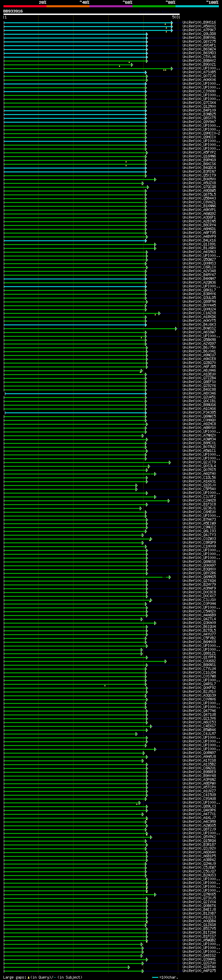
Task: Open hit UniRef100_Q9LDD8
Action: pyautogui.click(x=199, y=34)
